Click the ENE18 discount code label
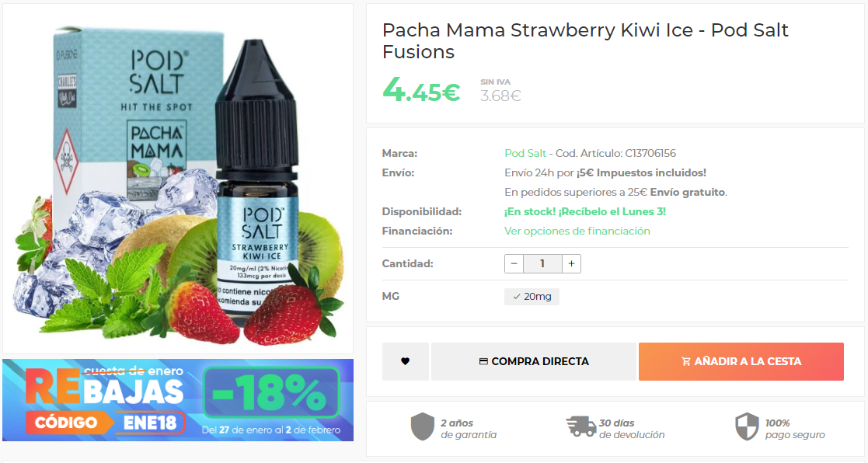Viewport: 868px width, 463px height. tap(149, 423)
